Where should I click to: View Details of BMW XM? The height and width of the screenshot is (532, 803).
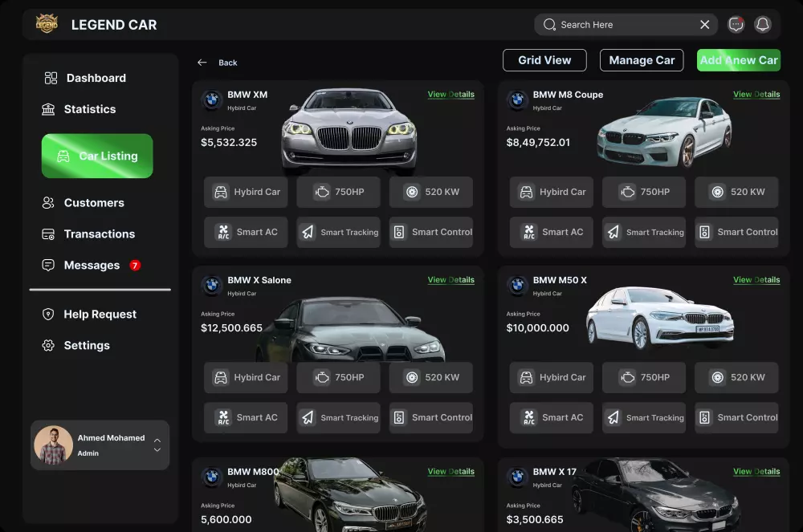coord(451,95)
